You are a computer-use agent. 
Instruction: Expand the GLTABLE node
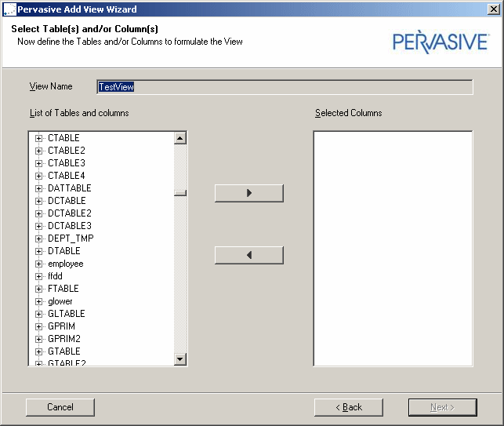(38, 314)
